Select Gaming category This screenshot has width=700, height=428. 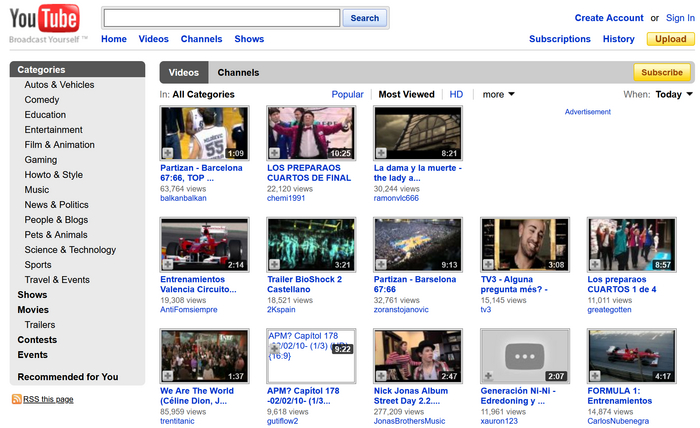pos(41,160)
